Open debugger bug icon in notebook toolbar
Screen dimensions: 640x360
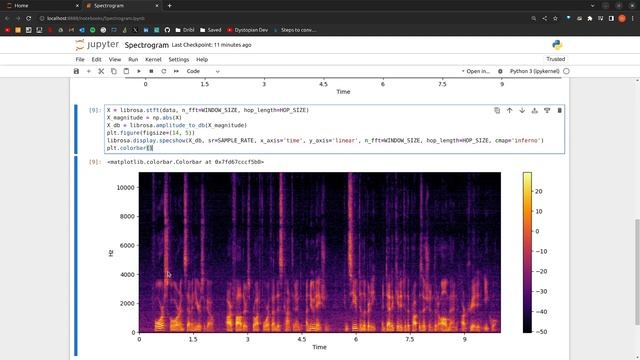[x=500, y=71]
